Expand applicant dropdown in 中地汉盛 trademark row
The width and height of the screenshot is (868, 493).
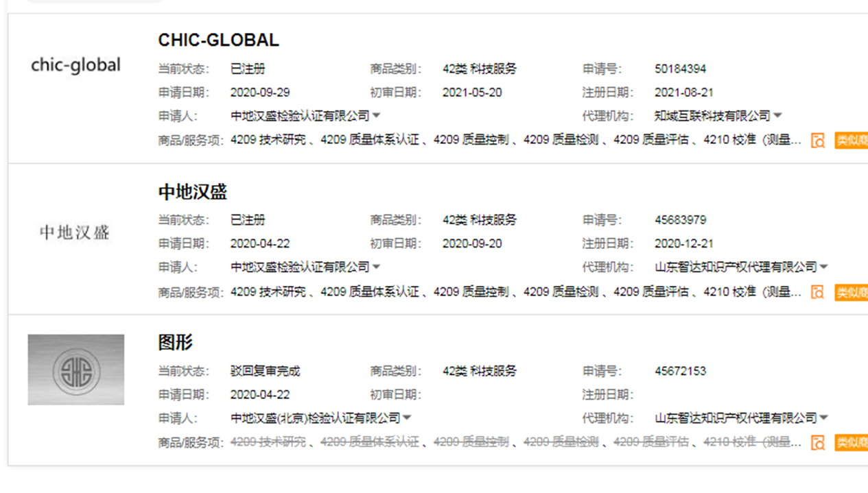pos(377,267)
